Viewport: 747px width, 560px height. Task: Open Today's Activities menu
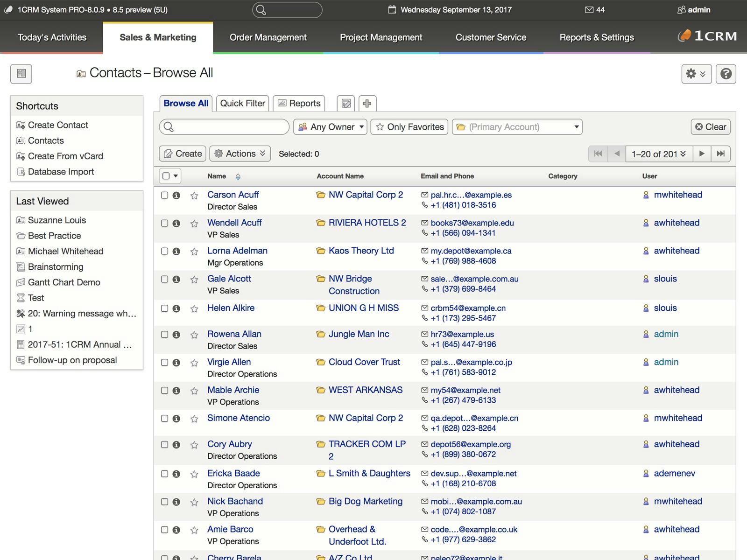coord(52,37)
